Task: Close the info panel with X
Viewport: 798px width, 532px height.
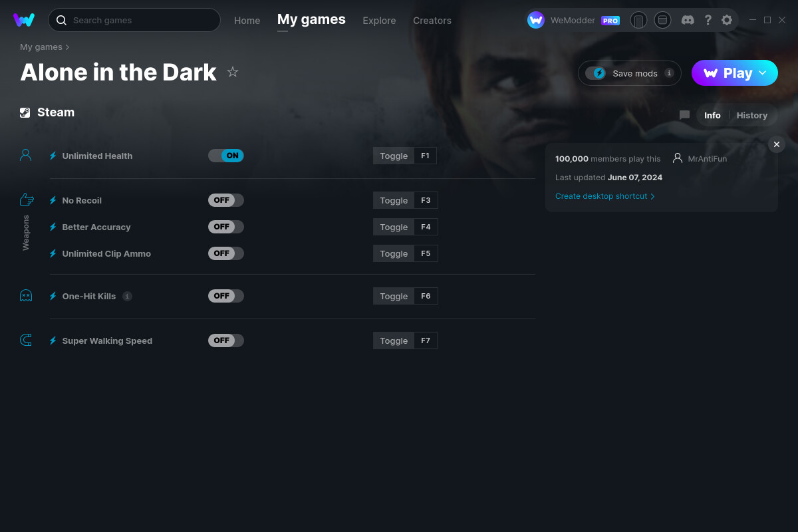Action: coord(776,144)
